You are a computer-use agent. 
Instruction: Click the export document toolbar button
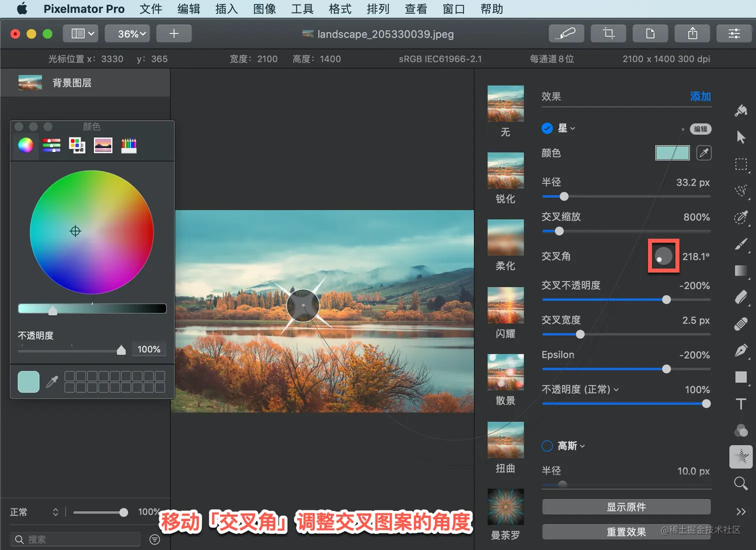(x=650, y=34)
